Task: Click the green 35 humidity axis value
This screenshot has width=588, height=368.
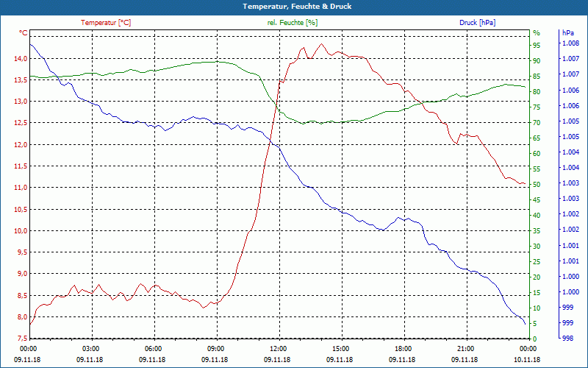Action: pos(537,230)
